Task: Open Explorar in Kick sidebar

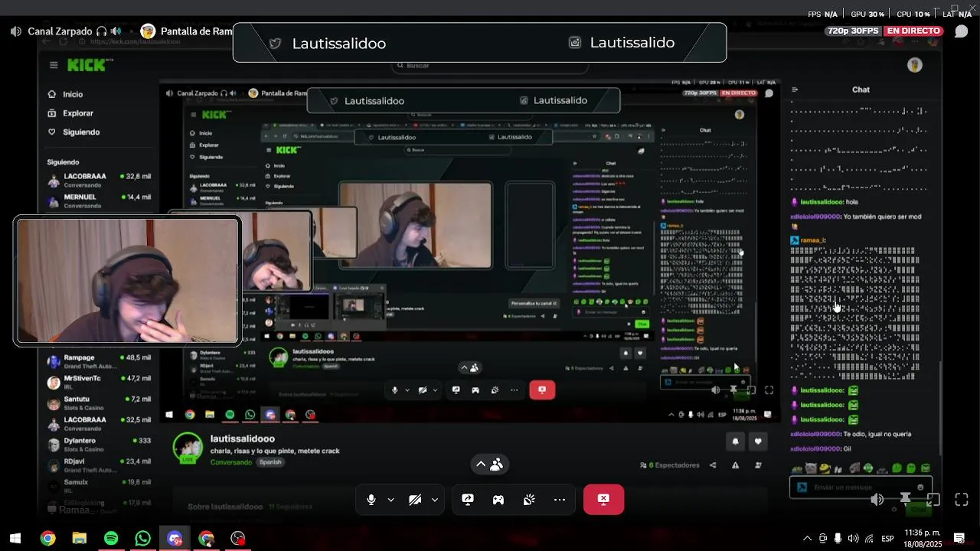Action: click(x=78, y=113)
